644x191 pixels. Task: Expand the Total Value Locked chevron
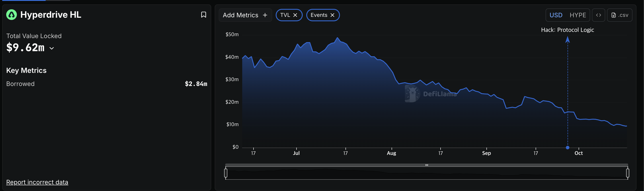point(52,48)
